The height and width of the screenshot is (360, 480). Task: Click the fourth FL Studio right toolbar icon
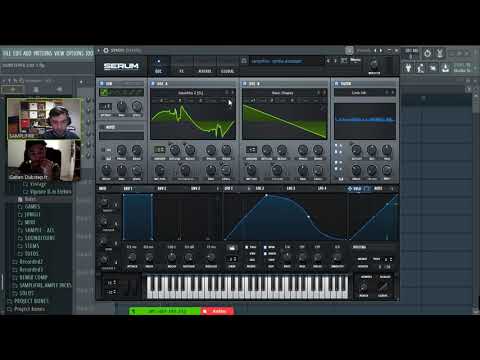445,68
